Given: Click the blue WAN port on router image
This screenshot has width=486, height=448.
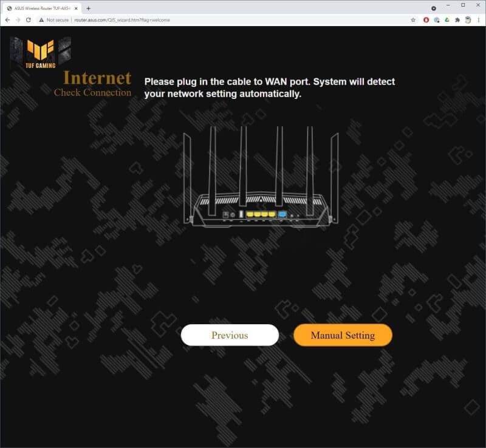Looking at the screenshot, I should coord(282,214).
